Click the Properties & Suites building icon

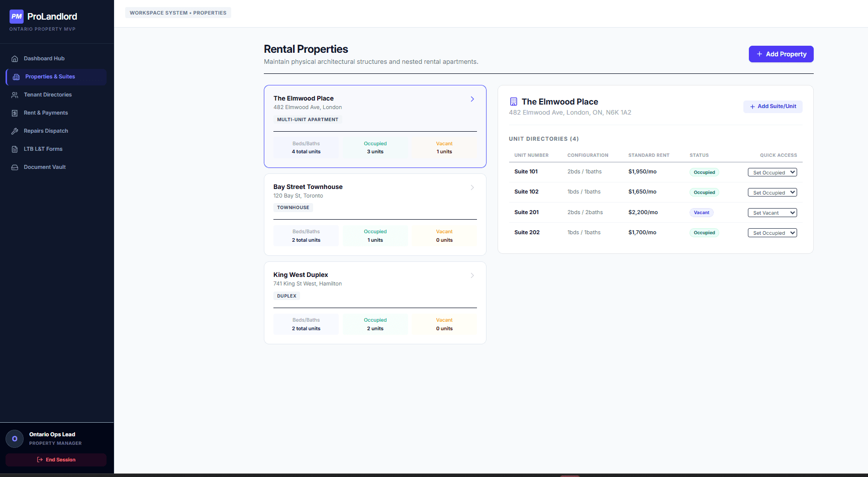[16, 77]
